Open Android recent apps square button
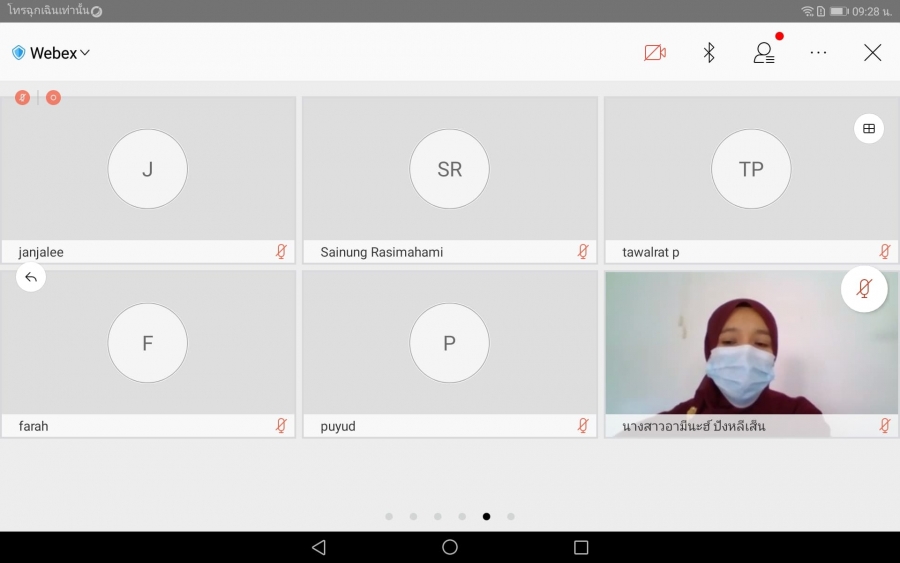The height and width of the screenshot is (563, 900). click(581, 547)
